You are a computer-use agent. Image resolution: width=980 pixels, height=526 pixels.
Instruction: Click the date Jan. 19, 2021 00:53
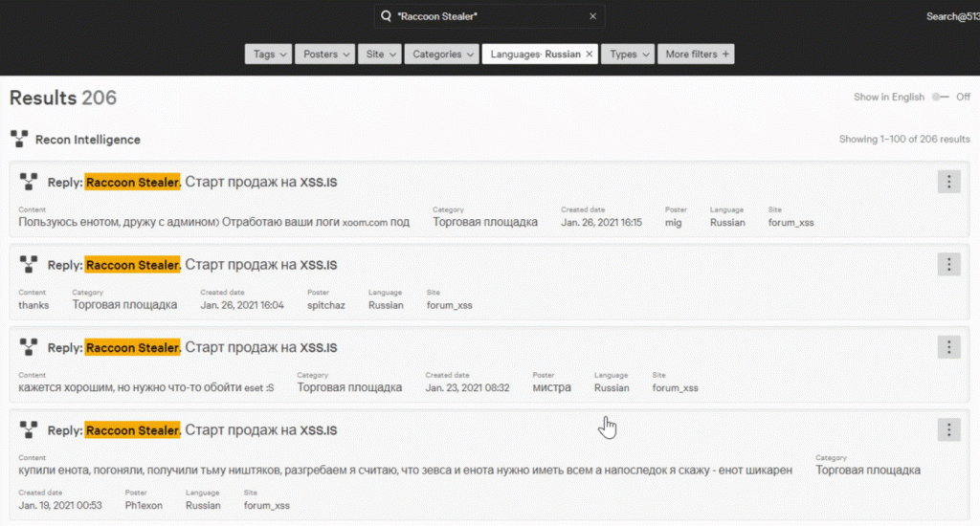pos(60,505)
